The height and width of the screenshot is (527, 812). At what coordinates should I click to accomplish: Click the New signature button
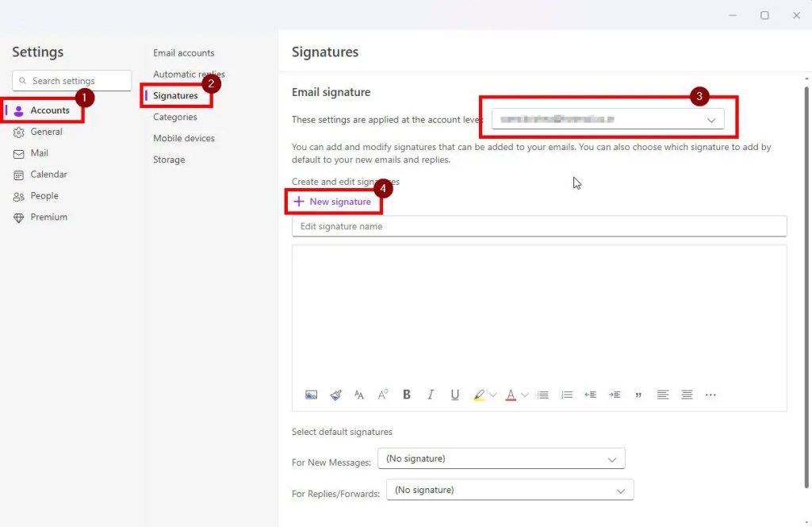click(333, 202)
